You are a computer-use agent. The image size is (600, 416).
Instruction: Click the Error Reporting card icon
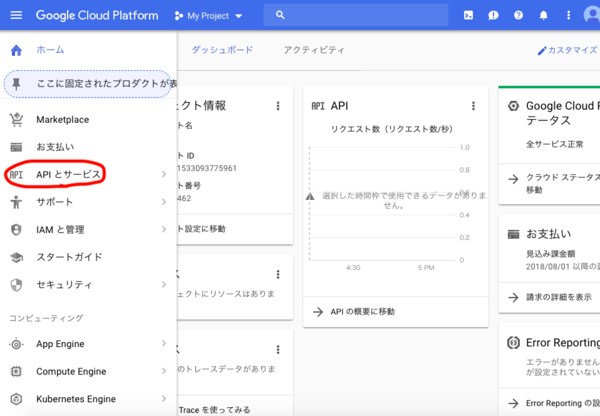(x=513, y=343)
